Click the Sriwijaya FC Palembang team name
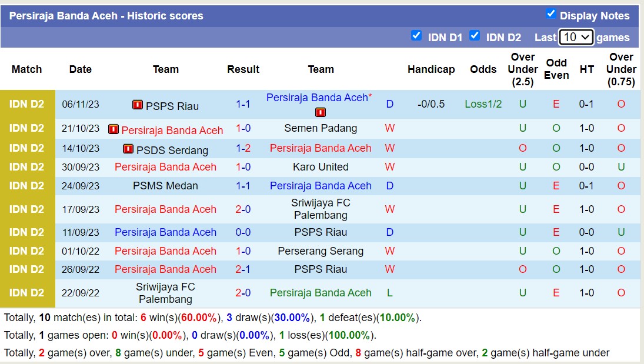 tap(321, 209)
